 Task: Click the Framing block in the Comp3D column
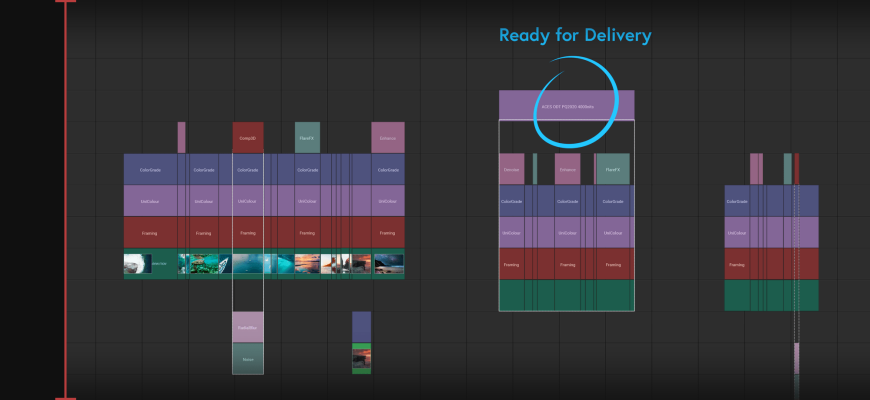click(x=247, y=232)
